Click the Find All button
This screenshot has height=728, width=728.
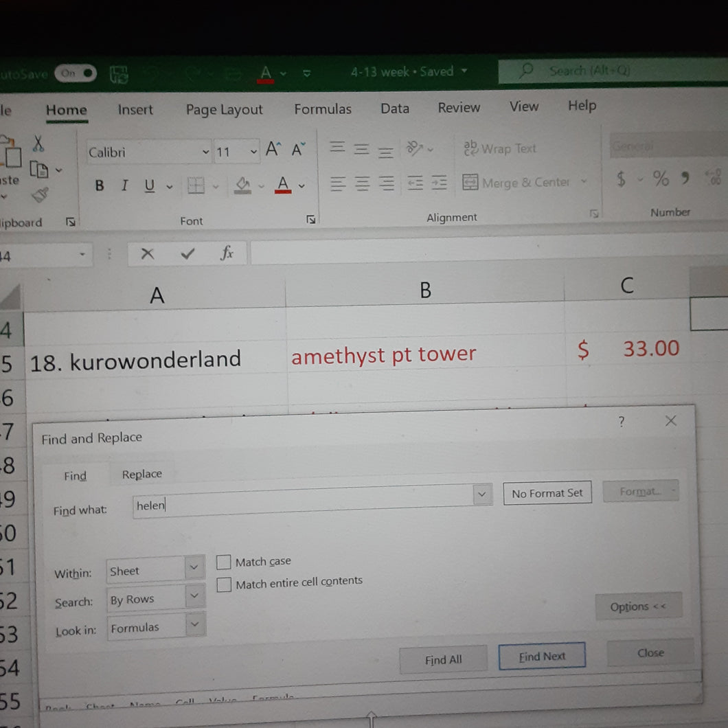pos(444,659)
